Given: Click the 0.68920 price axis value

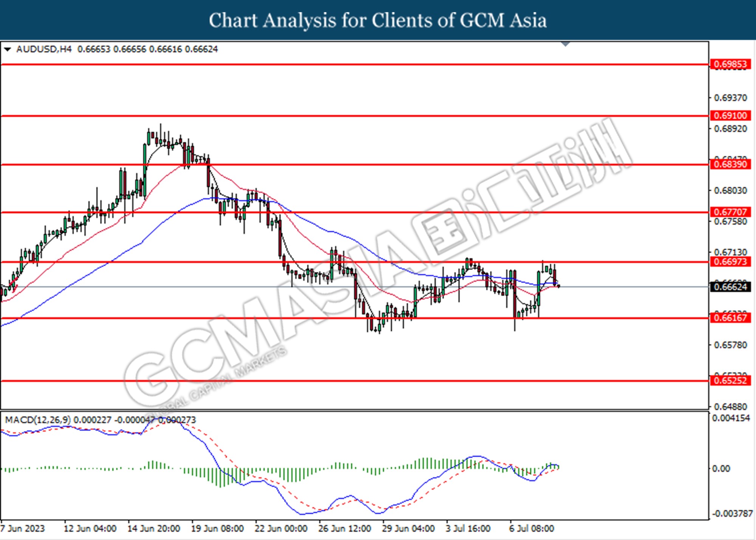Looking at the screenshot, I should [730, 129].
